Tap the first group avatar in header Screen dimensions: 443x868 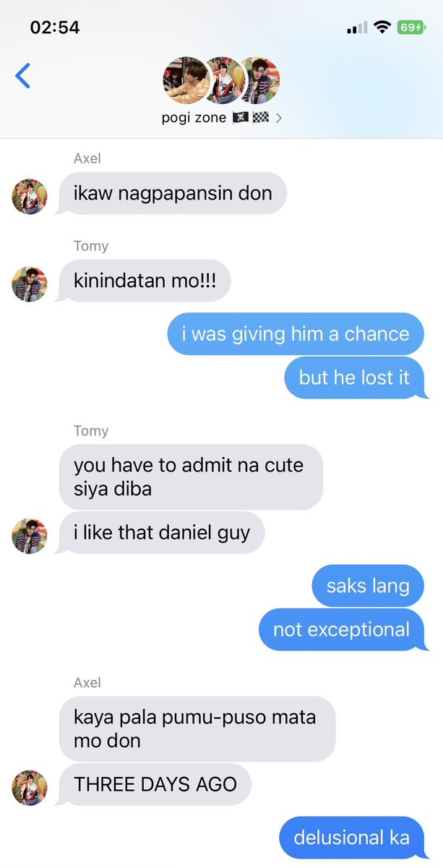185,80
